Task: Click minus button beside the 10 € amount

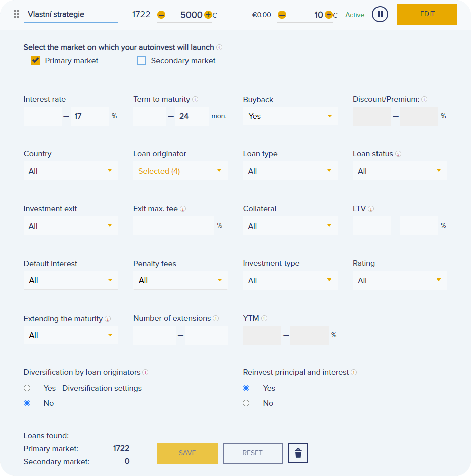Action: (x=281, y=15)
